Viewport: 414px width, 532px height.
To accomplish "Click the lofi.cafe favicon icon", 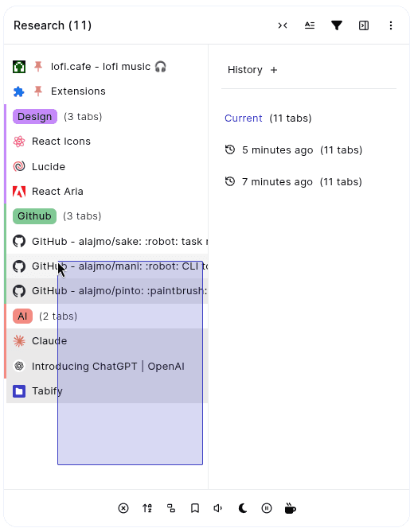I will (19, 67).
